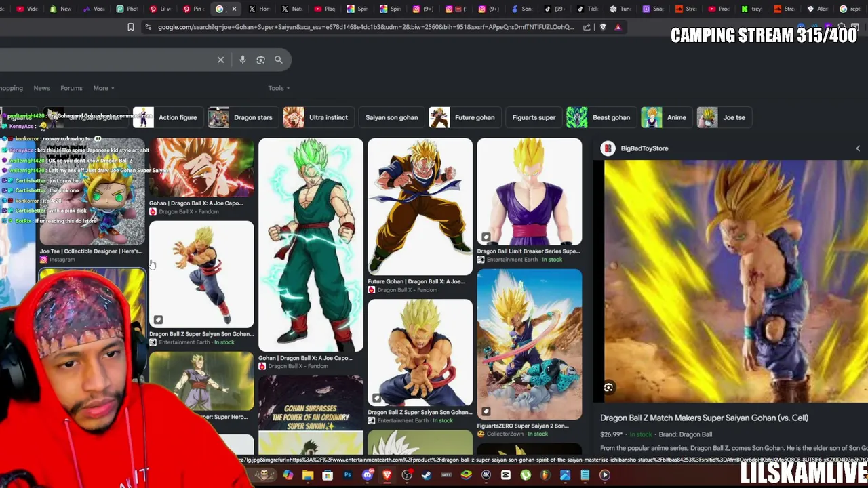Clear the Google search box text
This screenshot has height=488, width=868.
220,60
